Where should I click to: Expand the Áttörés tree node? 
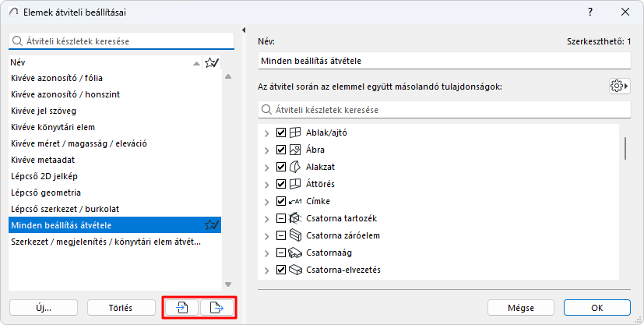(x=267, y=184)
